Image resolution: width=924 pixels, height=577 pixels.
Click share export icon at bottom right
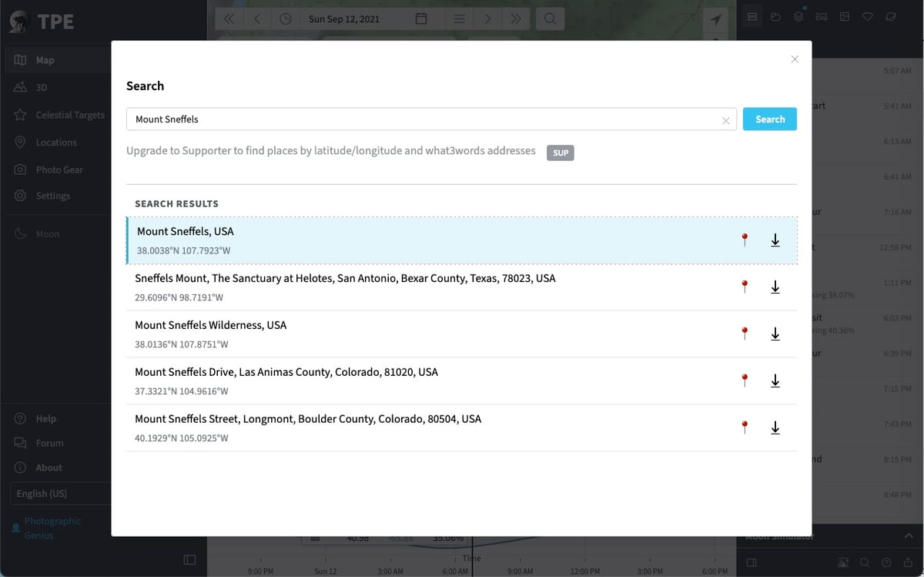point(909,562)
